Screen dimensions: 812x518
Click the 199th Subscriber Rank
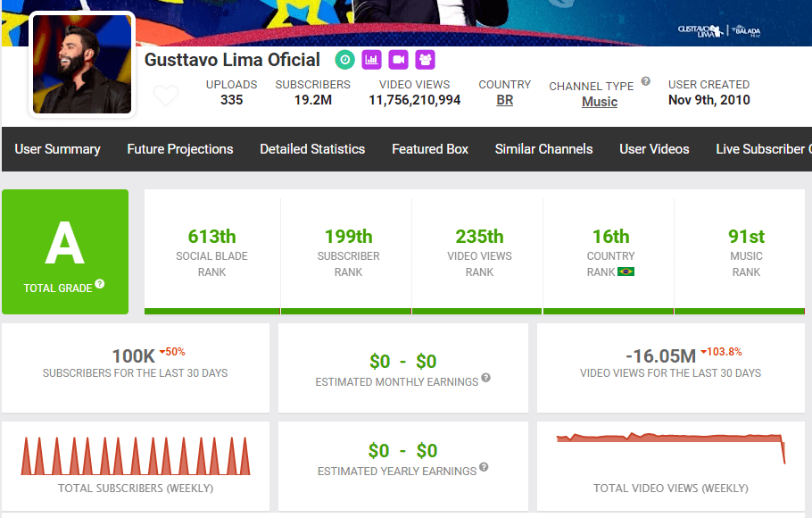click(x=349, y=237)
